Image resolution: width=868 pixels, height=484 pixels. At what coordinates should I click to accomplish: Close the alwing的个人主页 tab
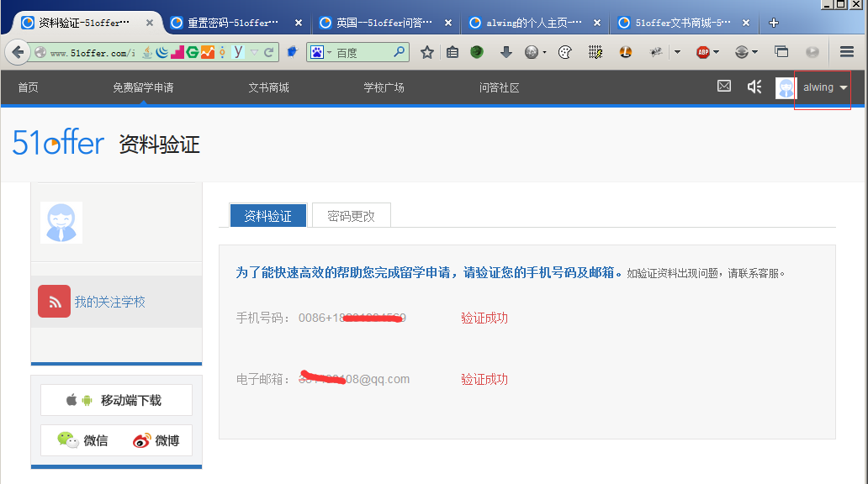[x=597, y=23]
